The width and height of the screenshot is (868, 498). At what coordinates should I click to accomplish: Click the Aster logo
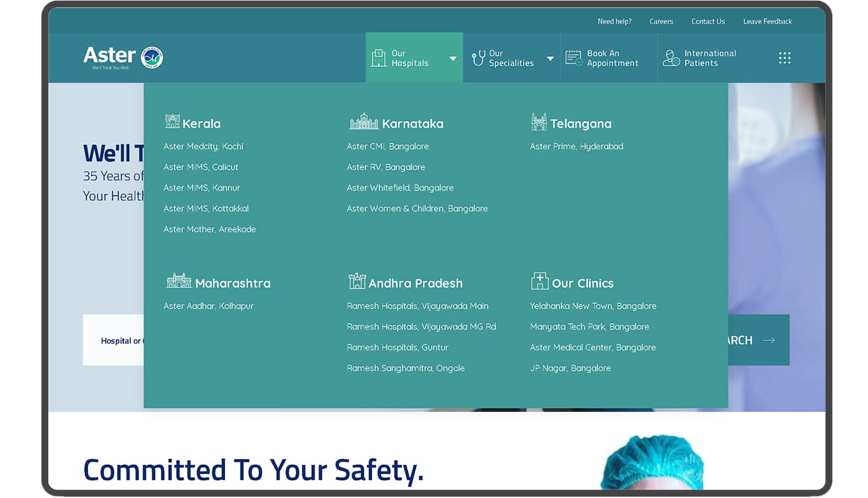(x=123, y=58)
